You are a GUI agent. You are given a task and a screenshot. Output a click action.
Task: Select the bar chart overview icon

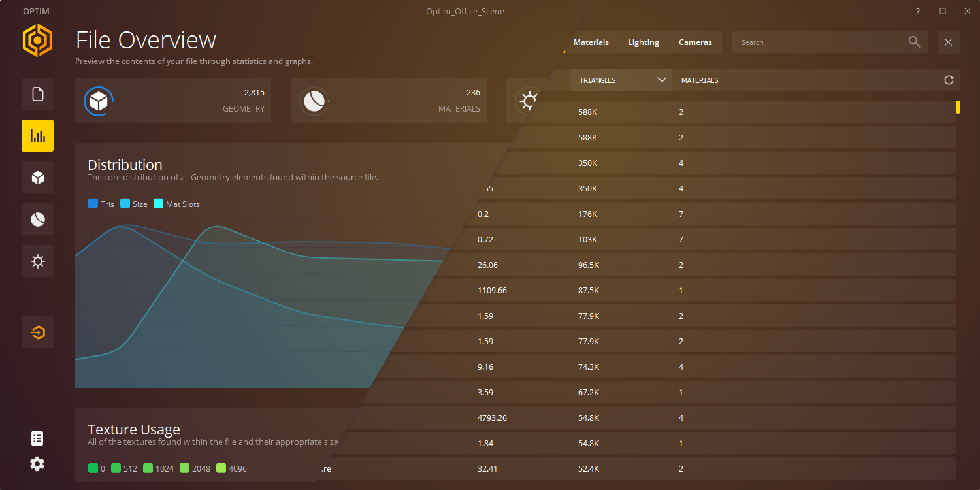[x=37, y=135]
